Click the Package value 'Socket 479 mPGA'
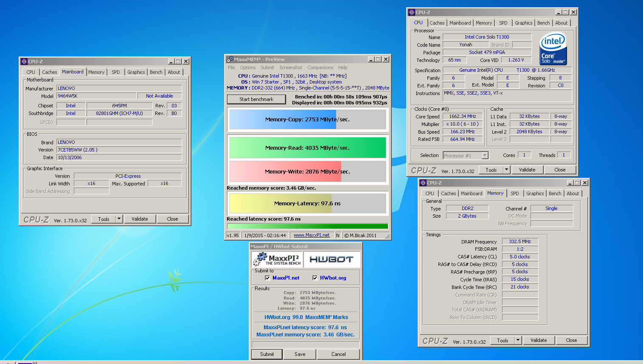643x364 pixels. [487, 52]
